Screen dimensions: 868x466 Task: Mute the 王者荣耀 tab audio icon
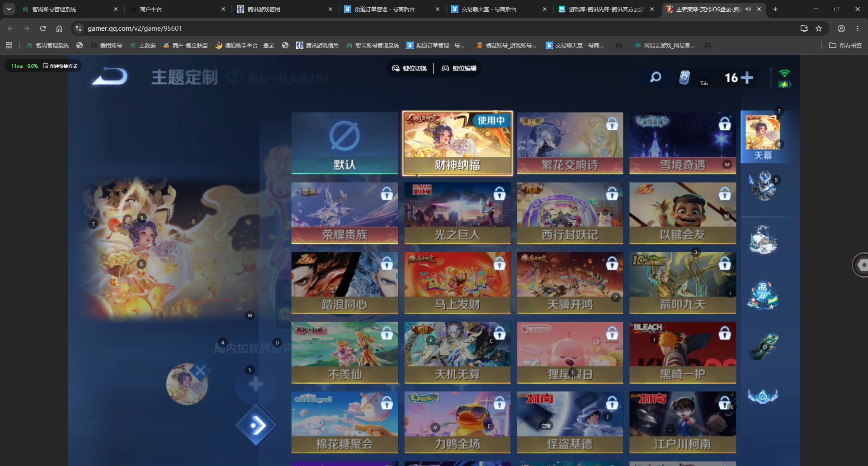(748, 9)
